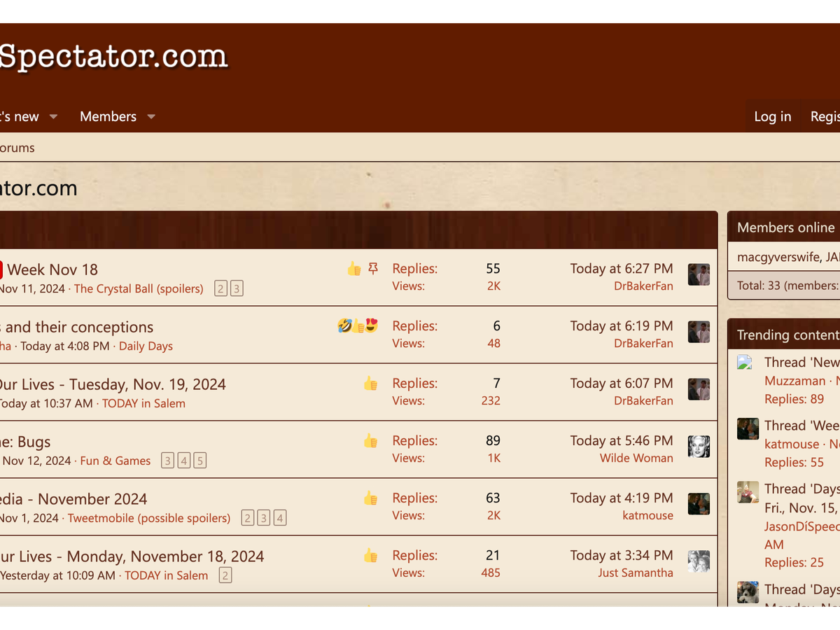The width and height of the screenshot is (840, 630).
Task: Open the Fun & Games forum link
Action: [115, 461]
